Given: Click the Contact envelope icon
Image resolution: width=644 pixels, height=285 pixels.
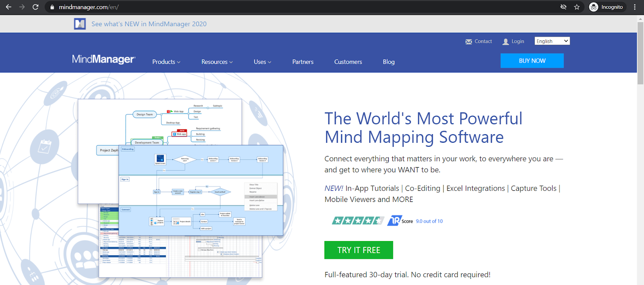Looking at the screenshot, I should [469, 42].
